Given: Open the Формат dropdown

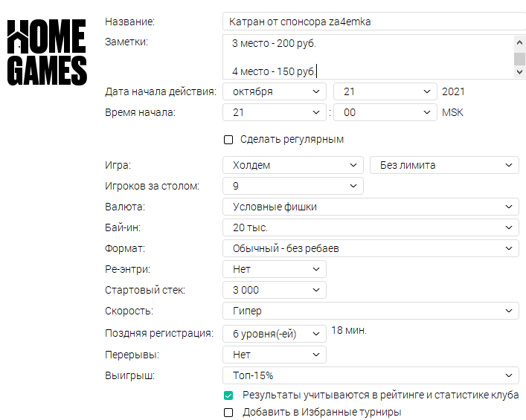Looking at the screenshot, I should [x=371, y=248].
